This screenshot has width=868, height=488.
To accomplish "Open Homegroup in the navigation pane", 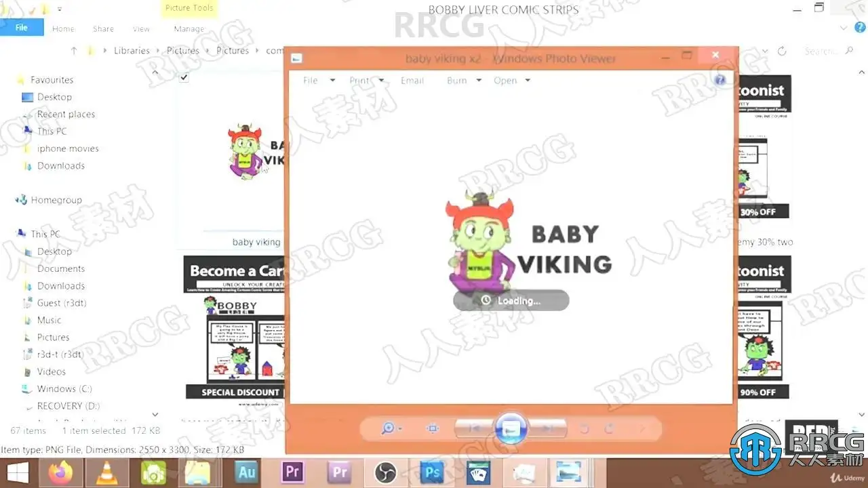I will pos(56,200).
